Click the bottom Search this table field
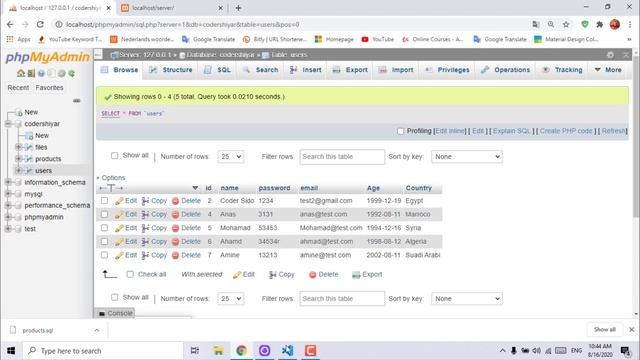640x360 pixels. click(342, 299)
